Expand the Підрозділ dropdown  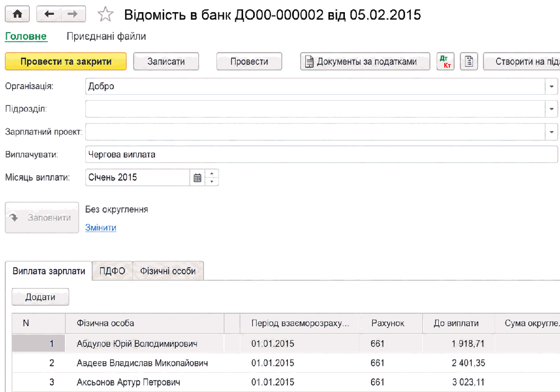(x=552, y=109)
